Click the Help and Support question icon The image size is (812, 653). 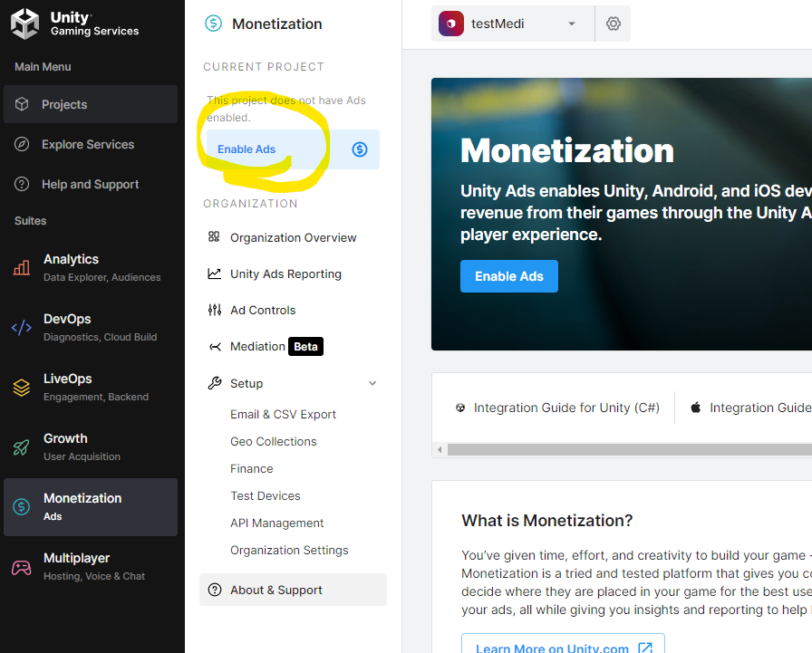pos(22,184)
